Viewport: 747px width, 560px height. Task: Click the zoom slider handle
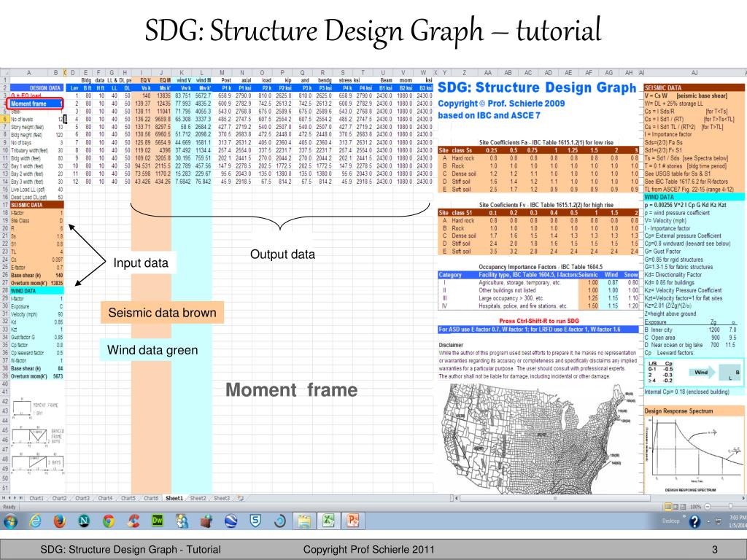pos(729,506)
